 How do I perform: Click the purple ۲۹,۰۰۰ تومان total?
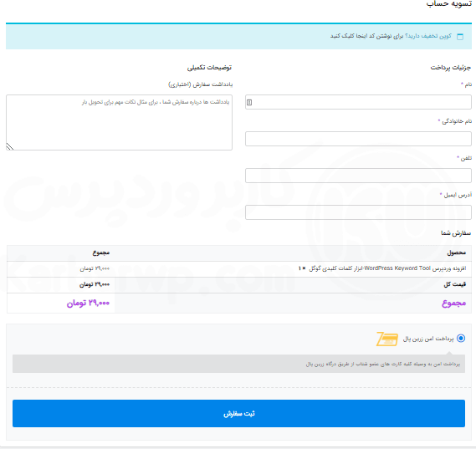[88, 303]
